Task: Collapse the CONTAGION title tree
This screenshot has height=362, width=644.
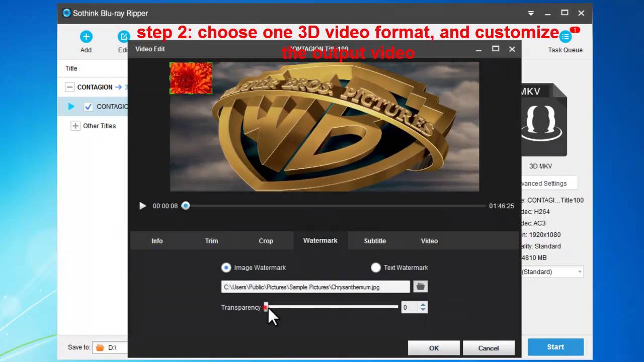Action: point(70,87)
